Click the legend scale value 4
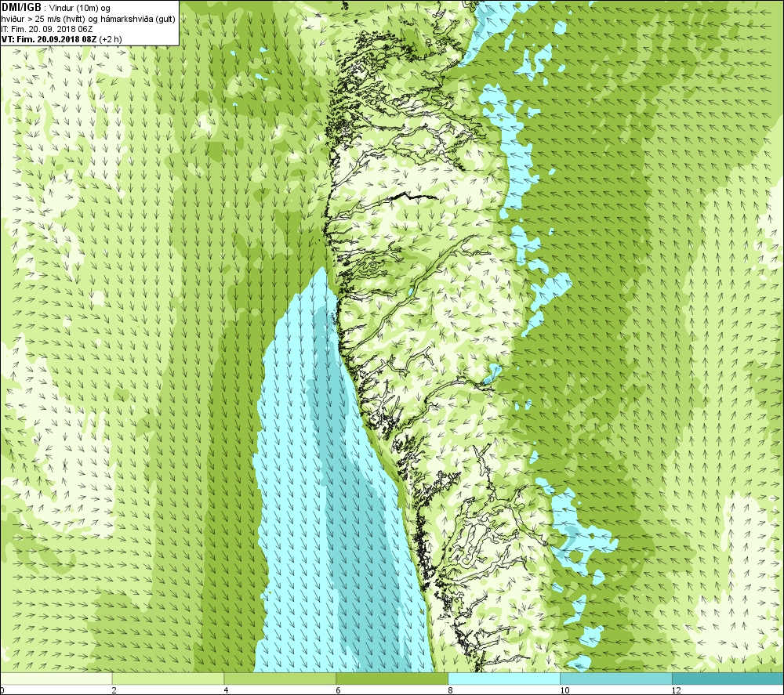 pyautogui.click(x=227, y=690)
